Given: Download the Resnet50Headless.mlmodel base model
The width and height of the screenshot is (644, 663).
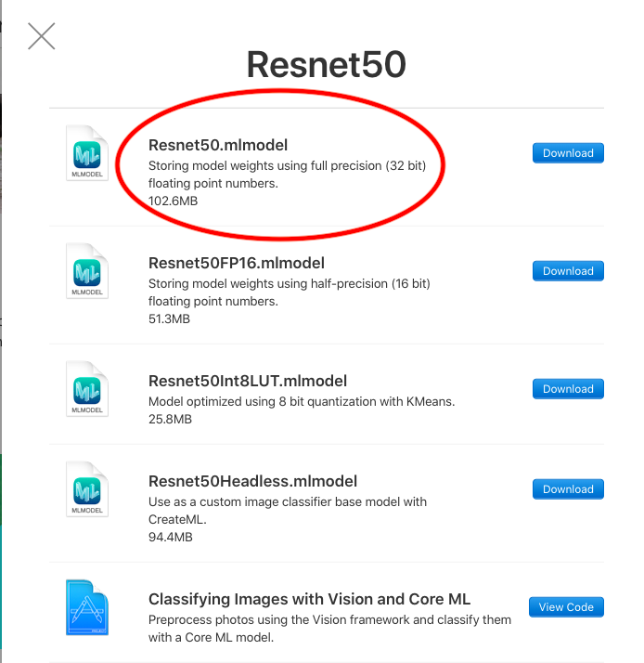Looking at the screenshot, I should pos(568,489).
